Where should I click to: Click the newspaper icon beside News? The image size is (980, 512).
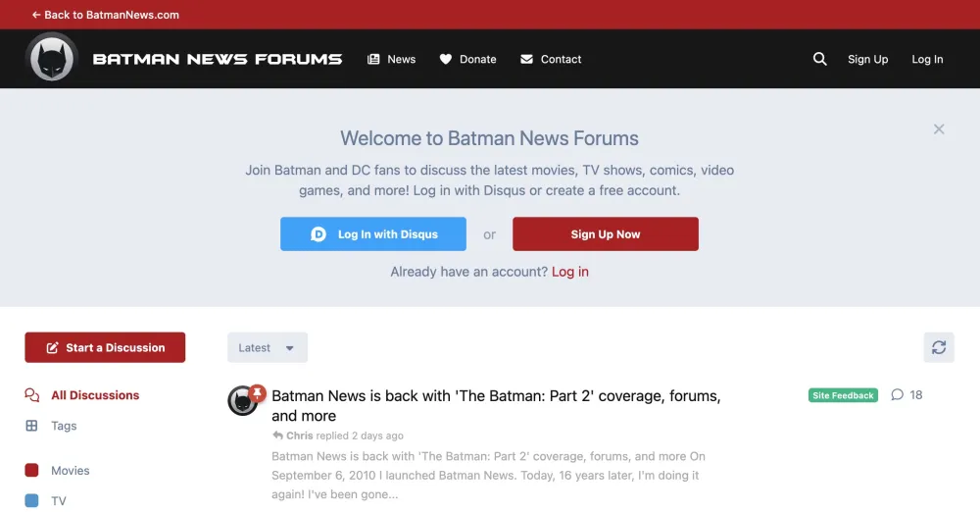pyautogui.click(x=373, y=59)
